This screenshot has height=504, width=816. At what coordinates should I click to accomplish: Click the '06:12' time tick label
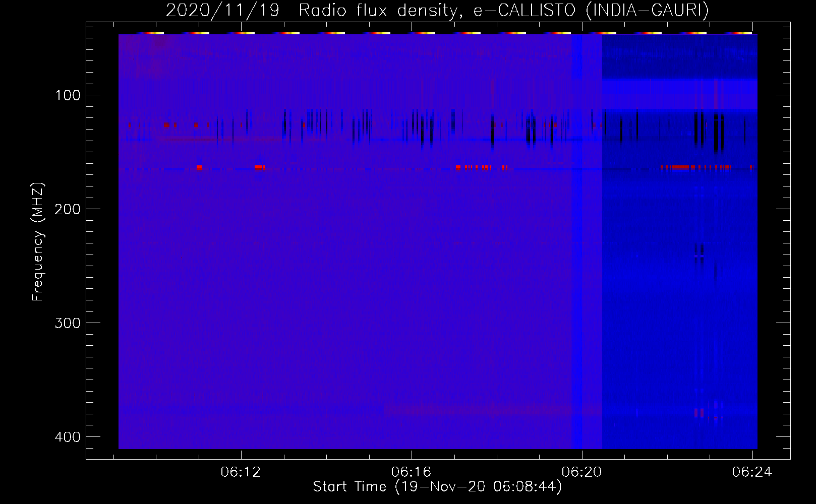point(241,472)
